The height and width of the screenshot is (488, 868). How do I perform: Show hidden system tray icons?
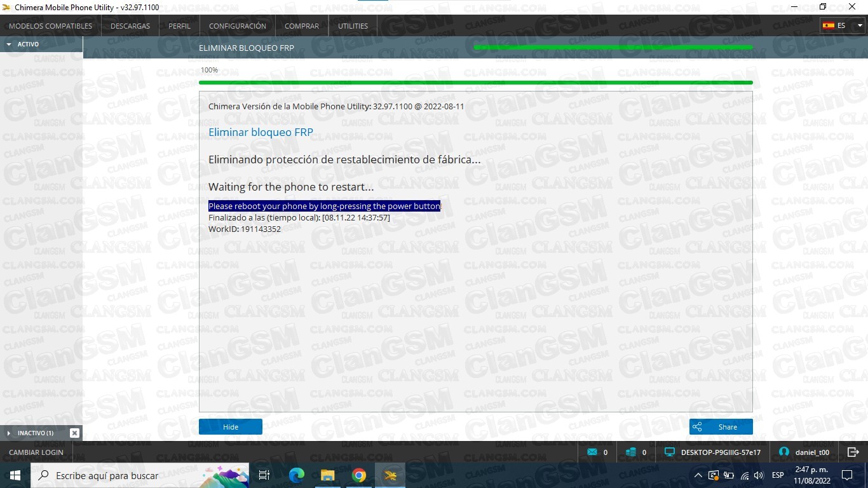tap(698, 475)
